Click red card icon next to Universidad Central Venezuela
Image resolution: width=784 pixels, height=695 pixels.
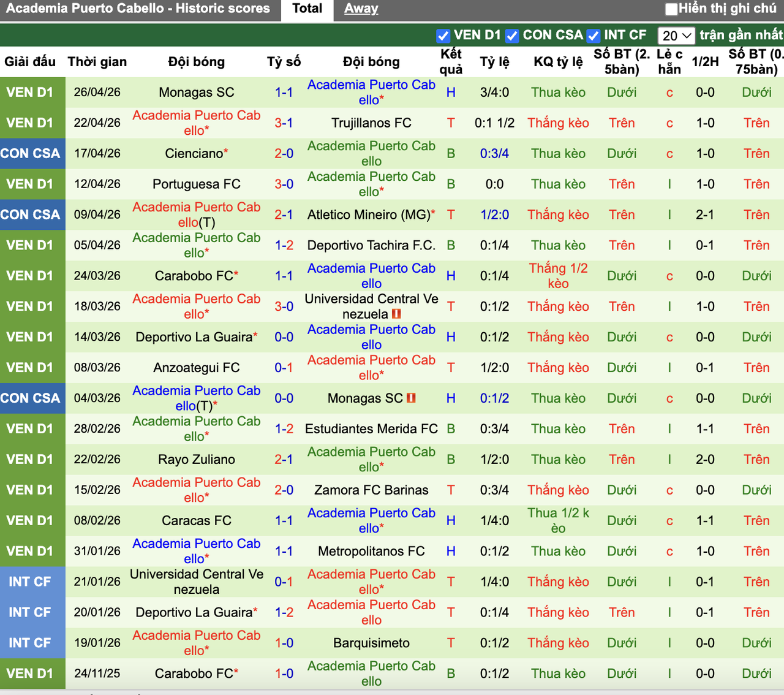396,314
